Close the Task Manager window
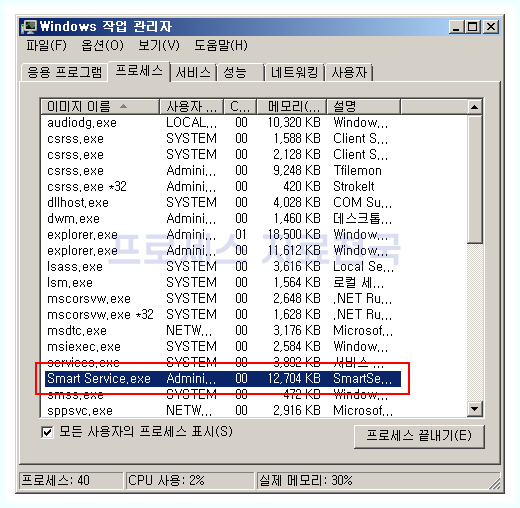Screen dimensions: 520x508 (x=491, y=27)
